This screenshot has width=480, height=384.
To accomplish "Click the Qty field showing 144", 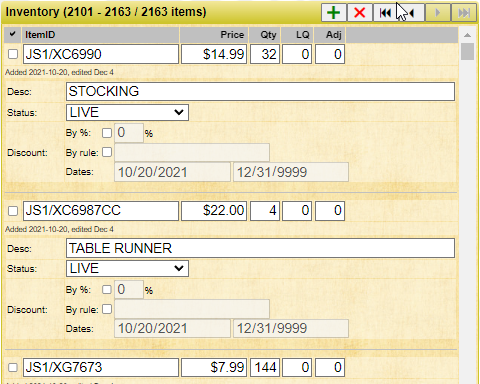I will tap(265, 367).
